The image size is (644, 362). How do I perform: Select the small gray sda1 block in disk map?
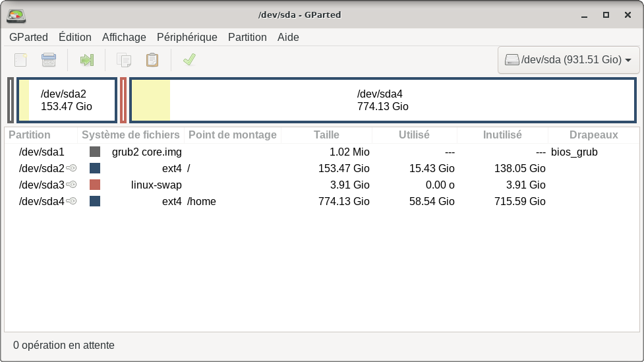click(11, 100)
